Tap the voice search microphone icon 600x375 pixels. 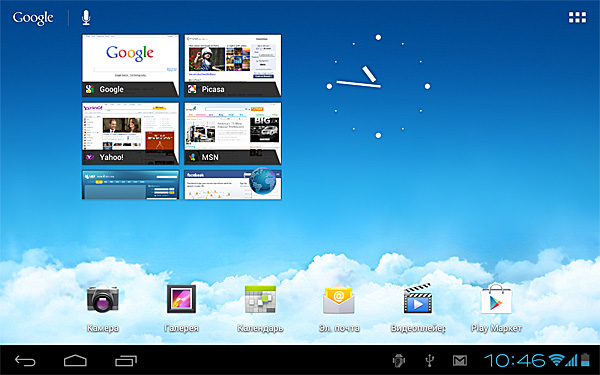[86, 18]
